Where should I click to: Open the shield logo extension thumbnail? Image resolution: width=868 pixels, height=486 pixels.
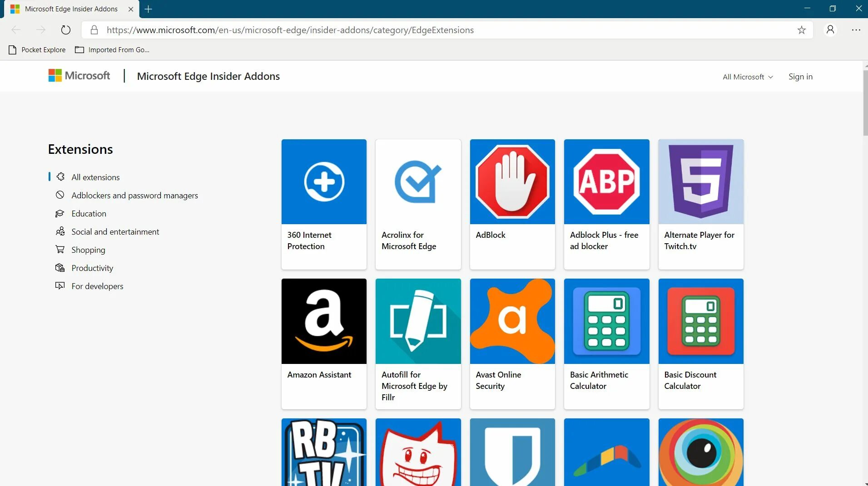tap(512, 452)
